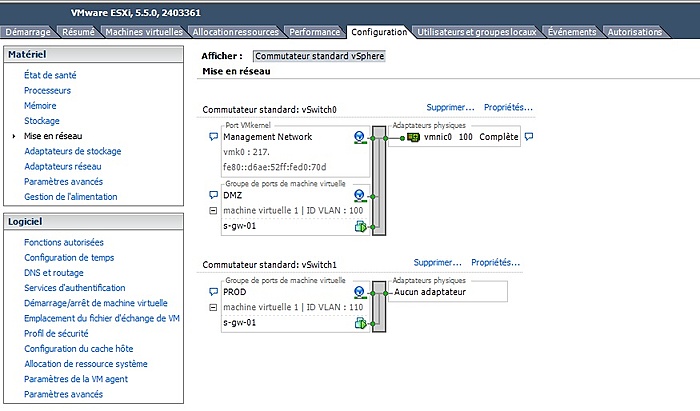Open info bubble next to vmnic0 adapter
700x411 pixels.
pos(529,137)
